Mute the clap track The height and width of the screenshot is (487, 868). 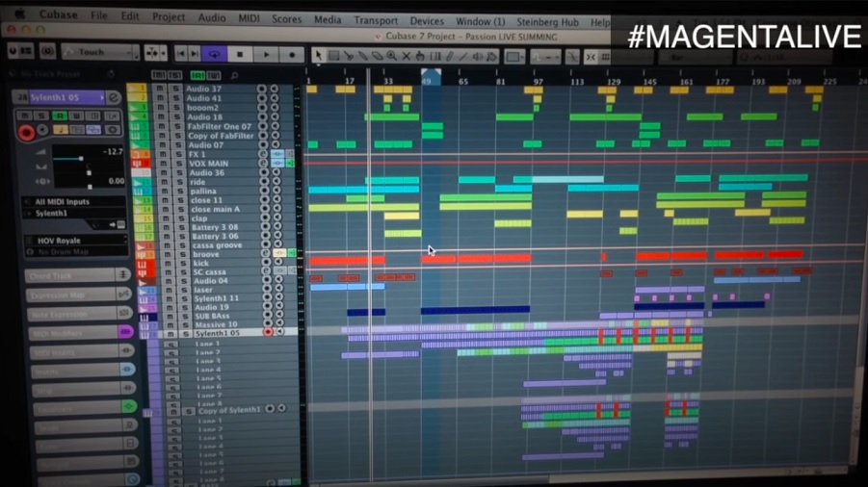tap(165, 218)
